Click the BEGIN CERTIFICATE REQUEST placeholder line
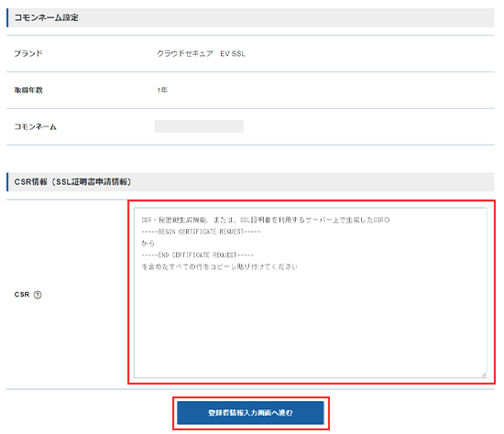The height and width of the screenshot is (434, 504). pyautogui.click(x=202, y=232)
